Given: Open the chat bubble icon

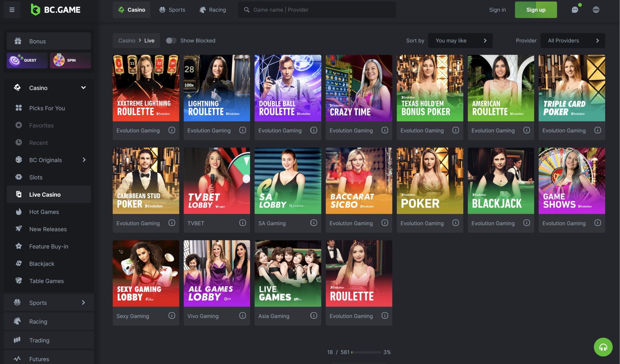Looking at the screenshot, I should [x=575, y=10].
